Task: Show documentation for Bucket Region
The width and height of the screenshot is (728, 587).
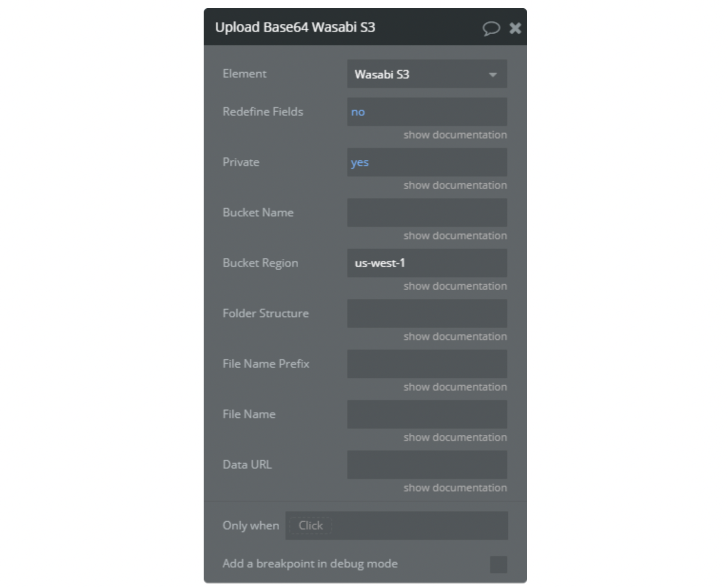Action: 455,286
